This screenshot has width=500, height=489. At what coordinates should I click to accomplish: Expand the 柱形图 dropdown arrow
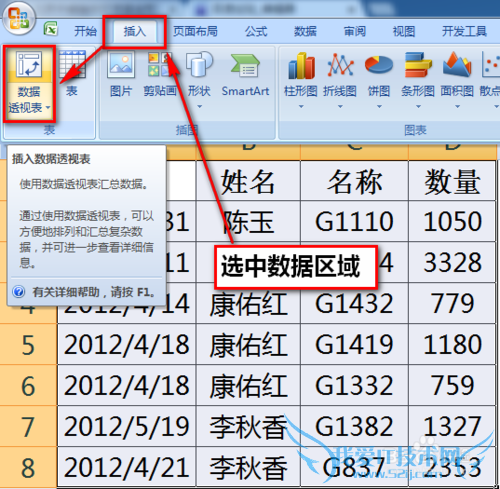[x=301, y=107]
